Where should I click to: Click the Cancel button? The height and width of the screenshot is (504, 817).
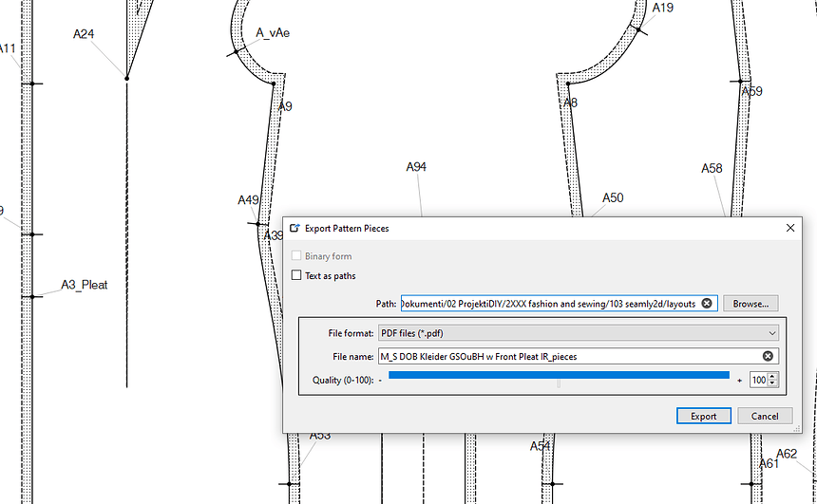point(765,416)
